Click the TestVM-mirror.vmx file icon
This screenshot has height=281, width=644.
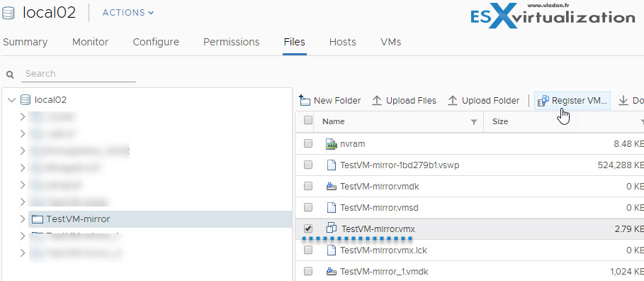[331, 228]
